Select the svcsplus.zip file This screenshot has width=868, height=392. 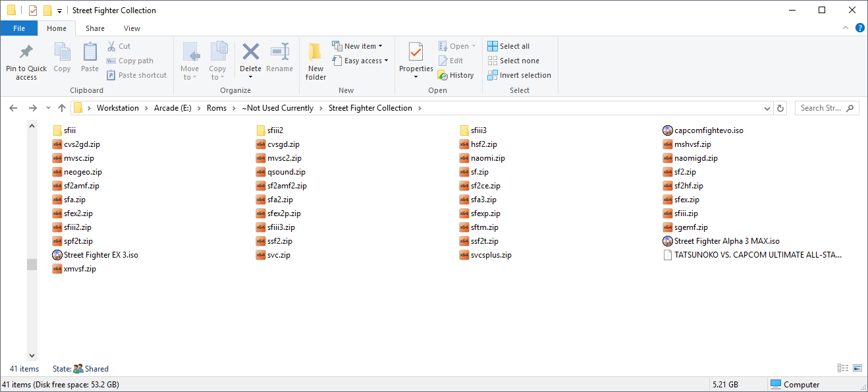(x=485, y=255)
